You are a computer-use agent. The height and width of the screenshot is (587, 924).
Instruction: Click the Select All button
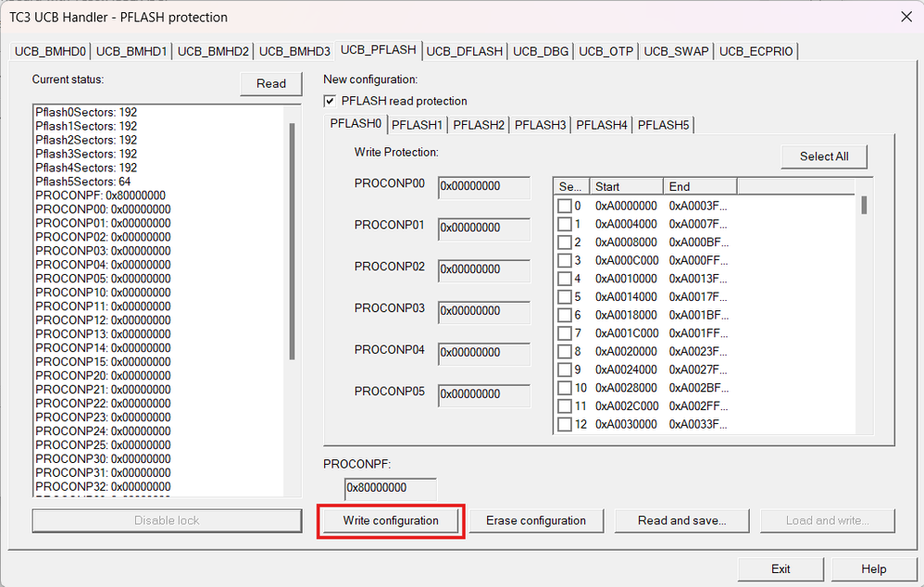pyautogui.click(x=823, y=156)
